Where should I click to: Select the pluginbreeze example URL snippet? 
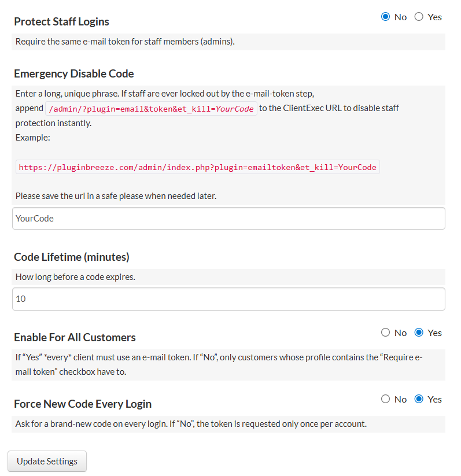pos(197,167)
